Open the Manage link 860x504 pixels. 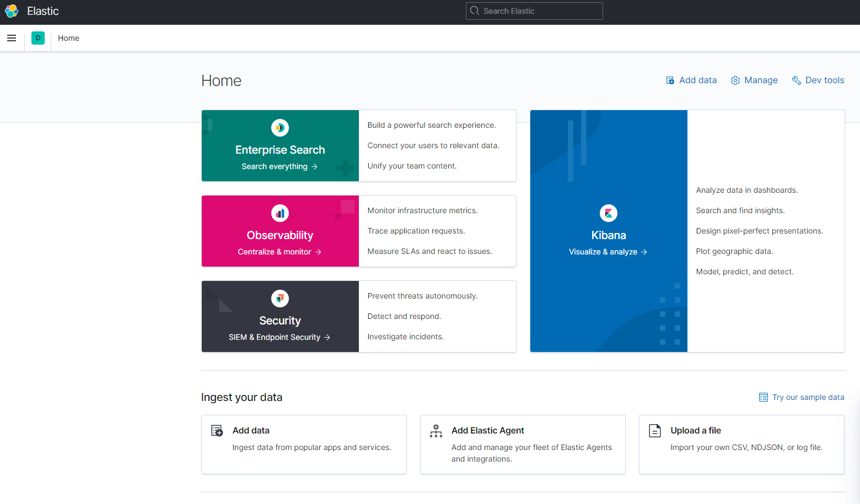[x=761, y=80]
